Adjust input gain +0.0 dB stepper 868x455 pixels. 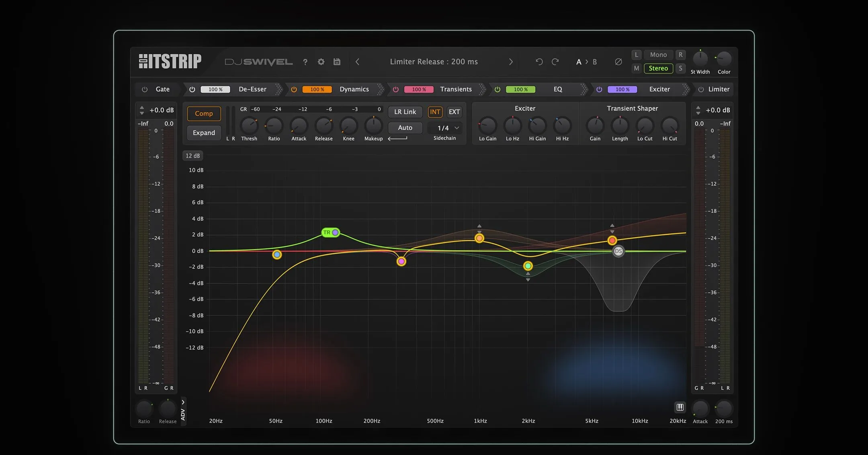tap(141, 110)
